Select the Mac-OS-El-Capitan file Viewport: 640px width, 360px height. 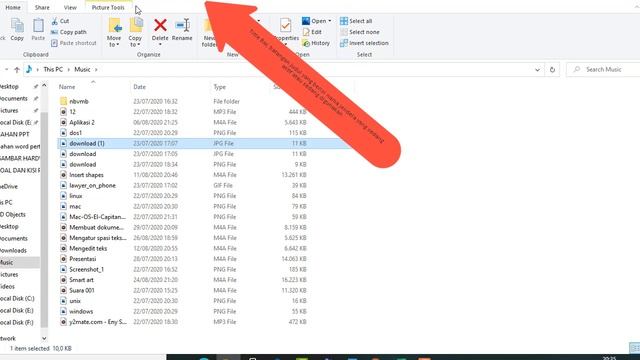click(97, 217)
